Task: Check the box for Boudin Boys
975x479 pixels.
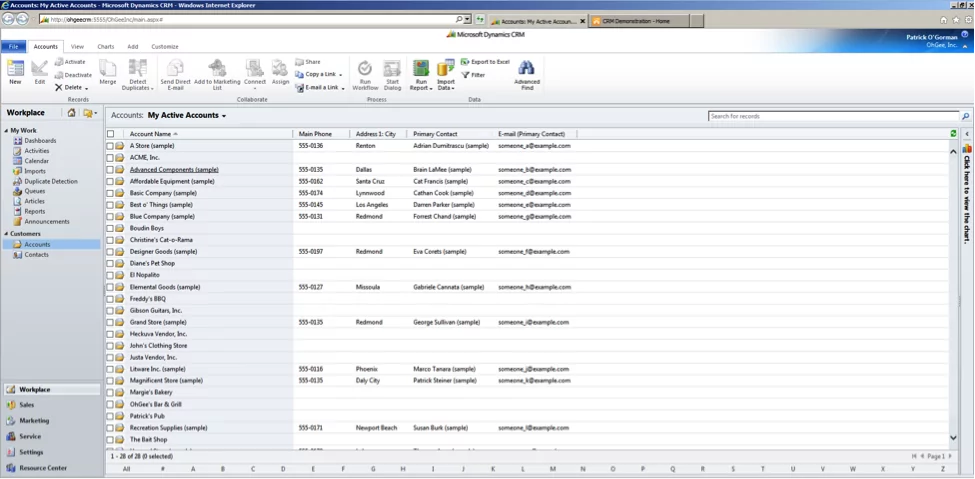Action: 110,228
